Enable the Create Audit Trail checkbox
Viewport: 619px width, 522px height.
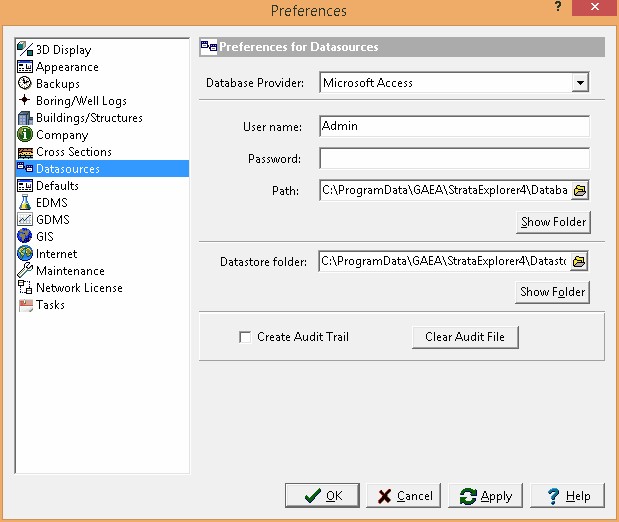point(245,337)
